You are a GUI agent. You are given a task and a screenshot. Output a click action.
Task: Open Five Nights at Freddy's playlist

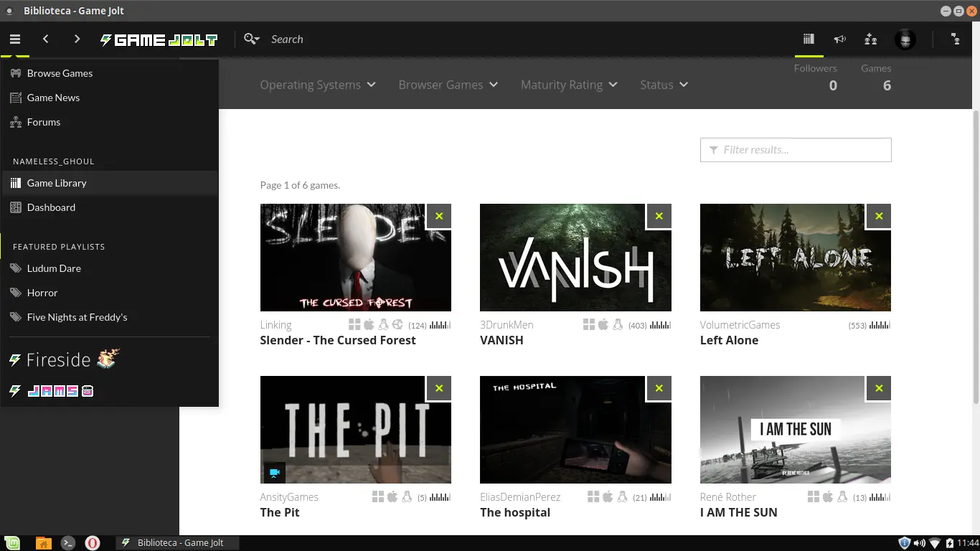[109, 317]
